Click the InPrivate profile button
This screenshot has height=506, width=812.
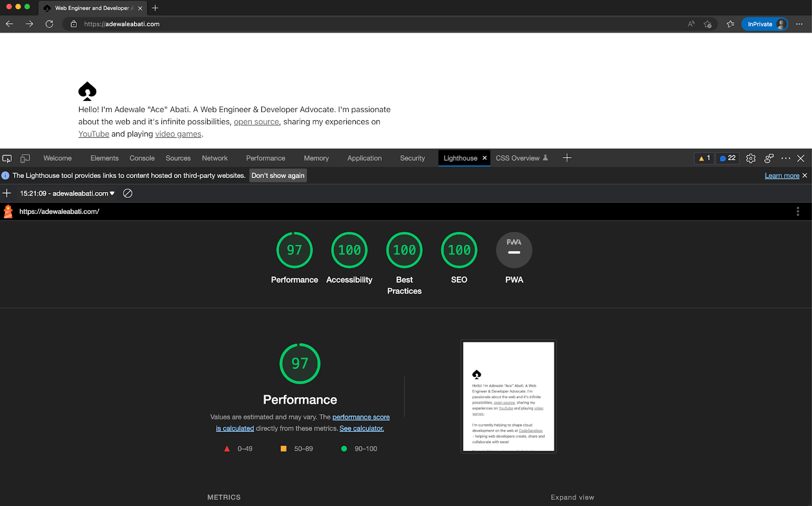tap(765, 24)
